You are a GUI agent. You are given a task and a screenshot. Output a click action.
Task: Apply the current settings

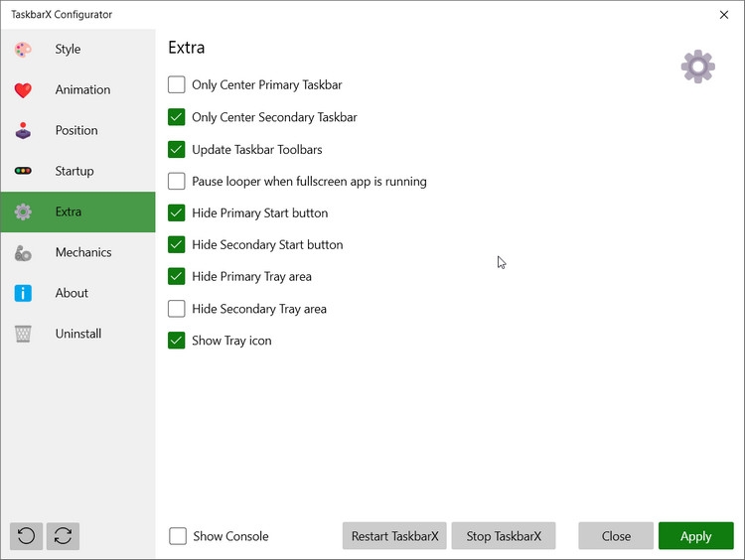click(x=695, y=536)
